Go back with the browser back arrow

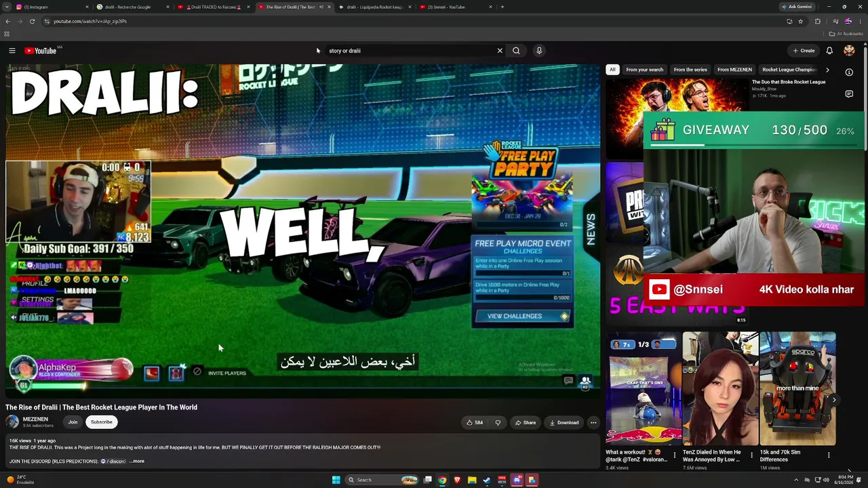[x=7, y=21]
